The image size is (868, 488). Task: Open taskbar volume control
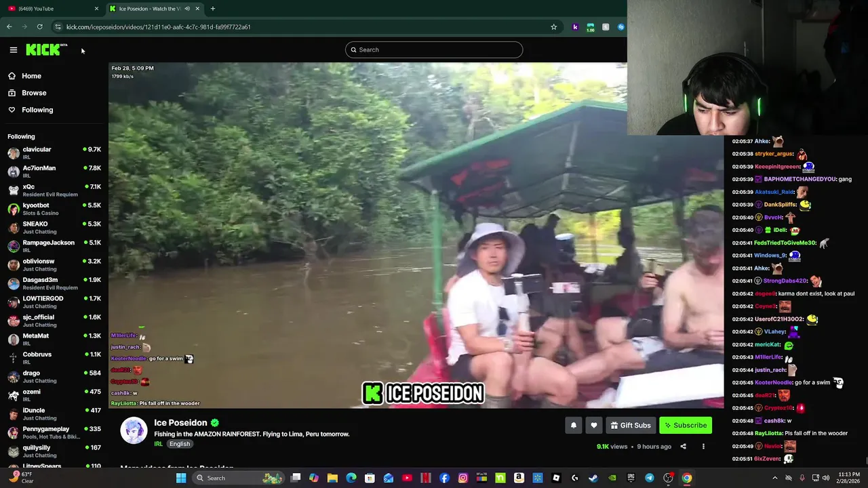pyautogui.click(x=826, y=478)
